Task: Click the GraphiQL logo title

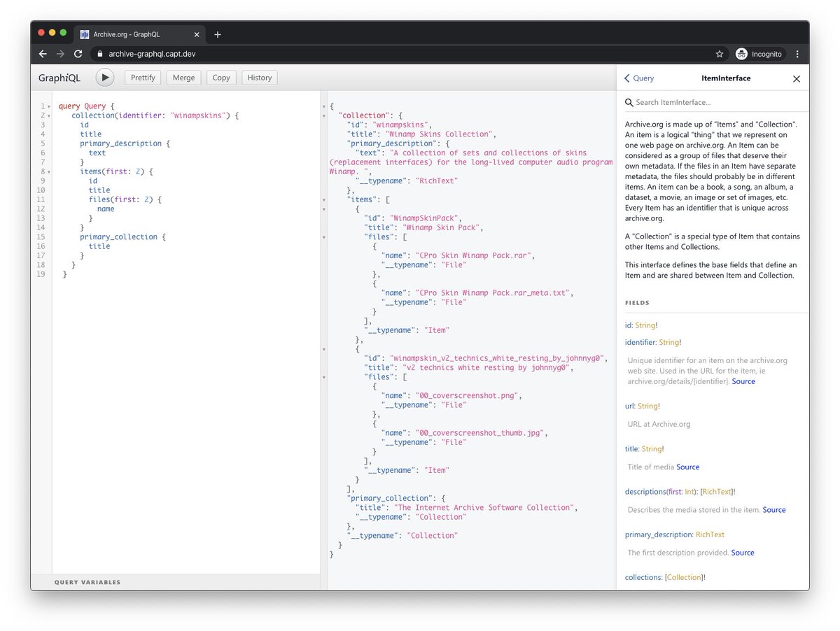Action: [59, 78]
